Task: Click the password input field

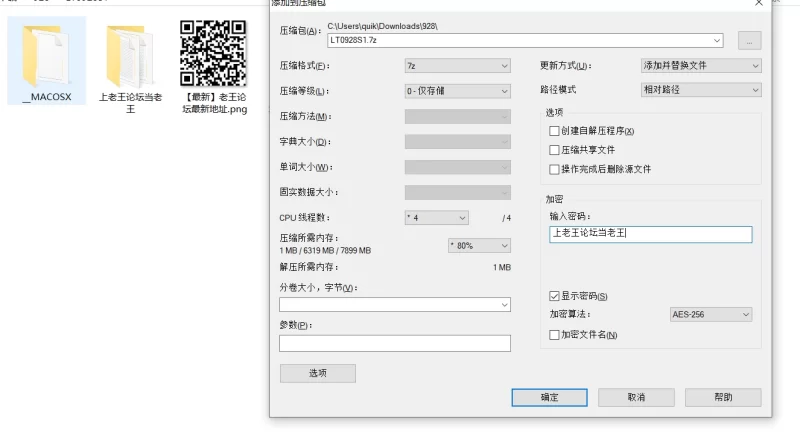Action: pyautogui.click(x=650, y=234)
